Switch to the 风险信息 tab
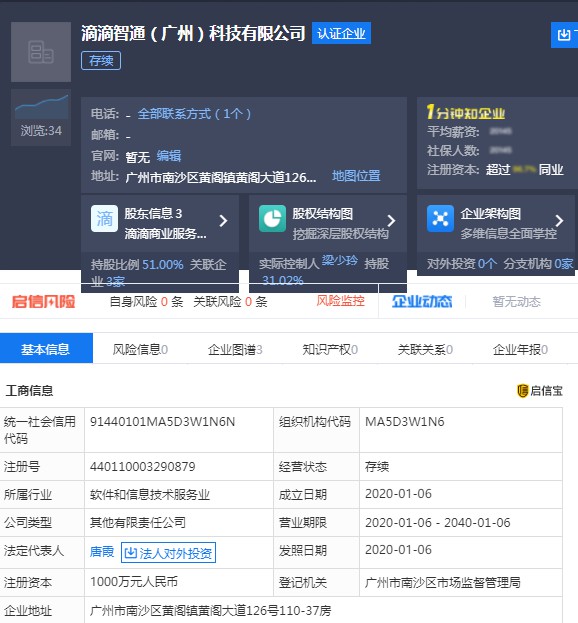The image size is (578, 623). [x=140, y=350]
